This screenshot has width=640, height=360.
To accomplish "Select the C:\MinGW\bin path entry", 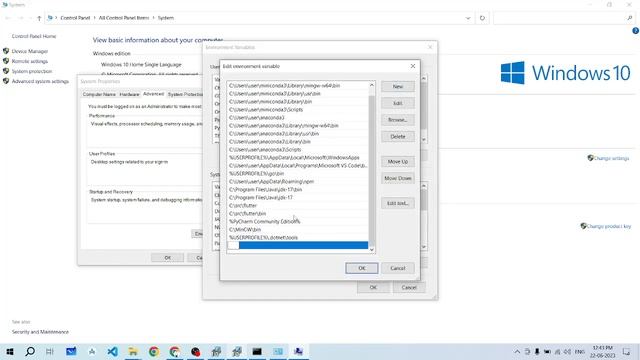I will [298, 229].
